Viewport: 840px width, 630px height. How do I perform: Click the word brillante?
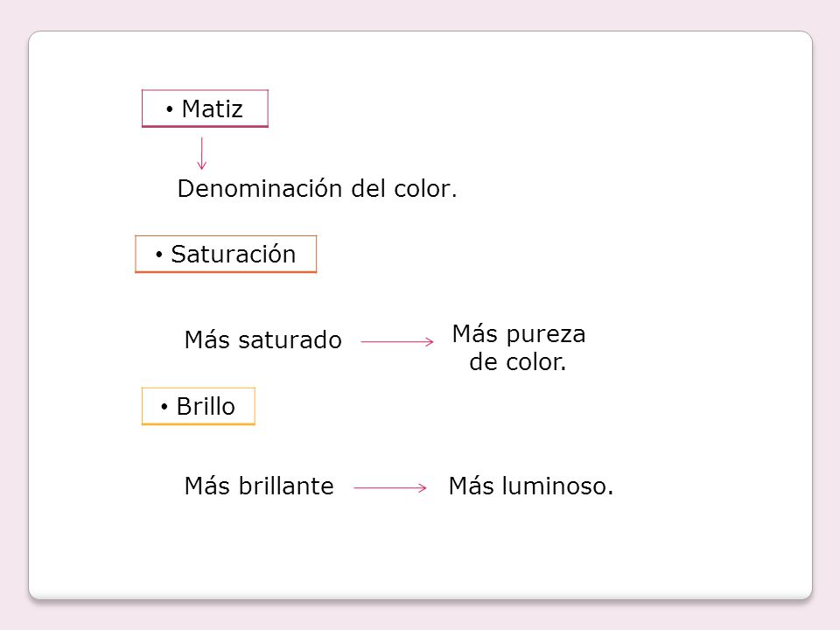286,486
